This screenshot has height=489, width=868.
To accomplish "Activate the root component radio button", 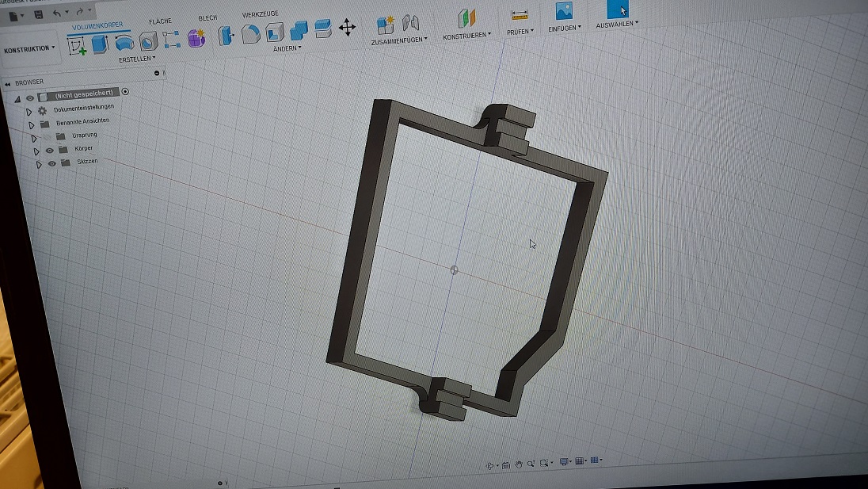I will click(x=125, y=91).
